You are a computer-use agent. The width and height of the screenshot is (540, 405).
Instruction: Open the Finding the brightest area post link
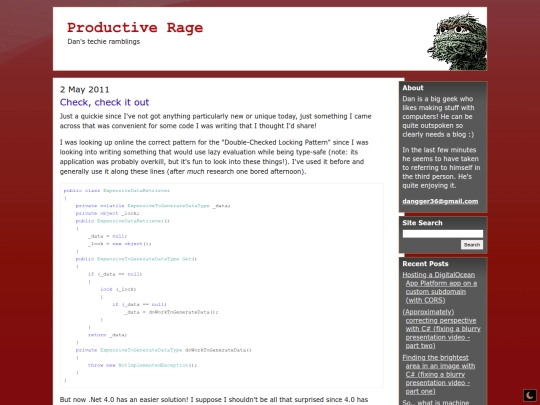(439, 374)
